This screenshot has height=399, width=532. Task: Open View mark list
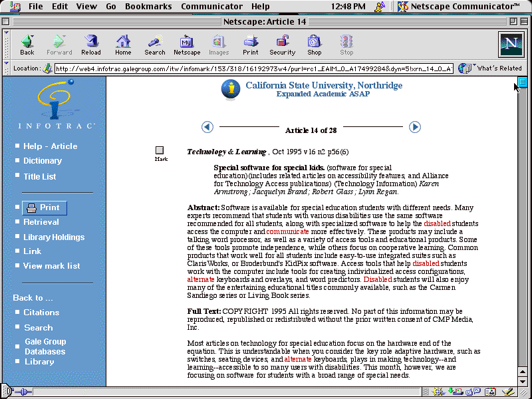tap(52, 266)
